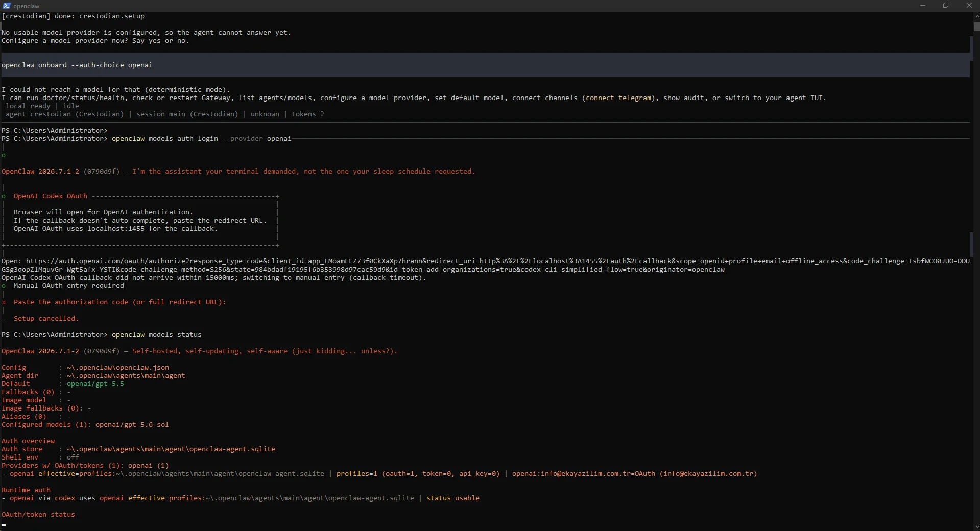Click the vertical scrollbar thumb
This screenshot has width=980, height=531.
[x=976, y=27]
